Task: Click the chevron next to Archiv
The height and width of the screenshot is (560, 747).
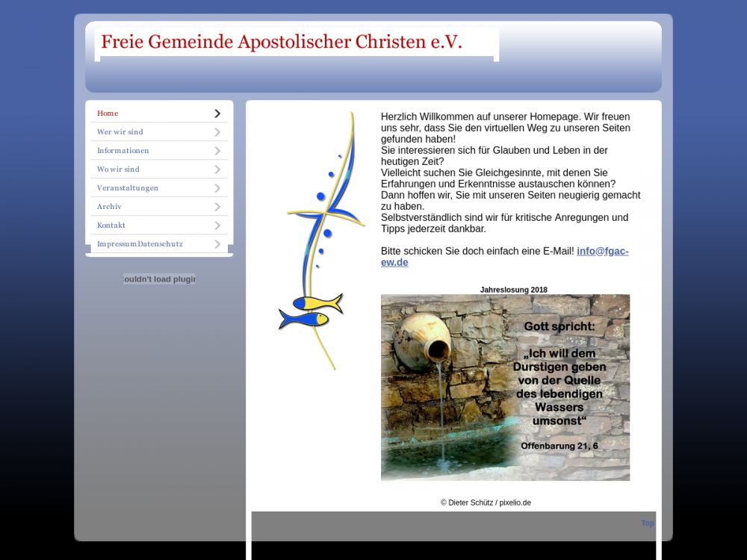Action: click(217, 207)
